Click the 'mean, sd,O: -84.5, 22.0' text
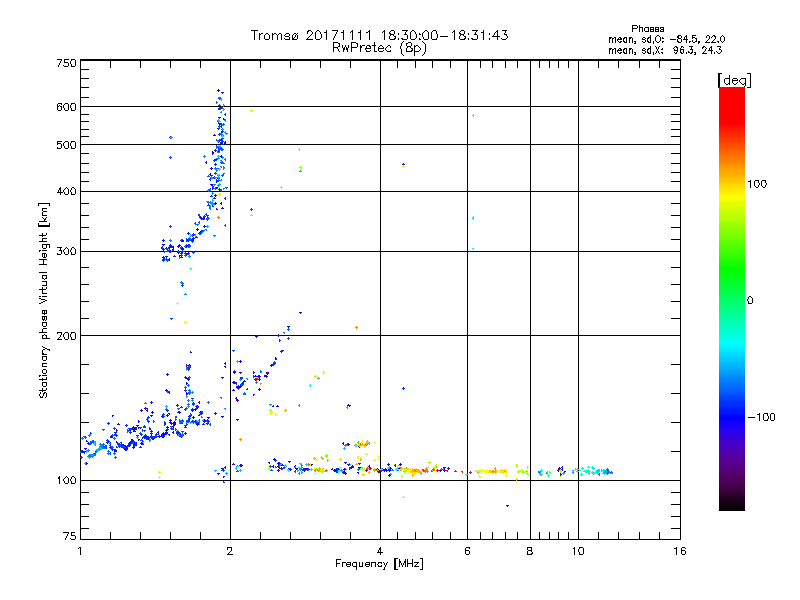Viewport: 800px width, 600px height. click(666, 39)
